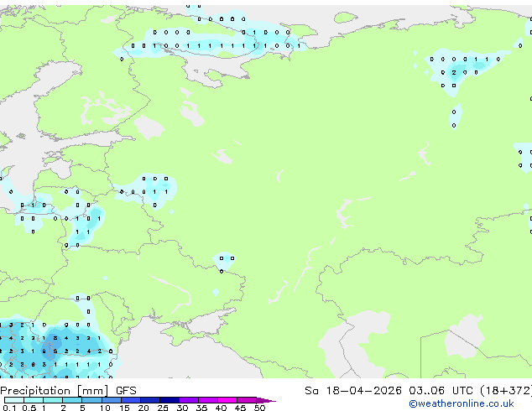Click the '30' legend scale label
This screenshot has width=532, height=411.
point(182,408)
